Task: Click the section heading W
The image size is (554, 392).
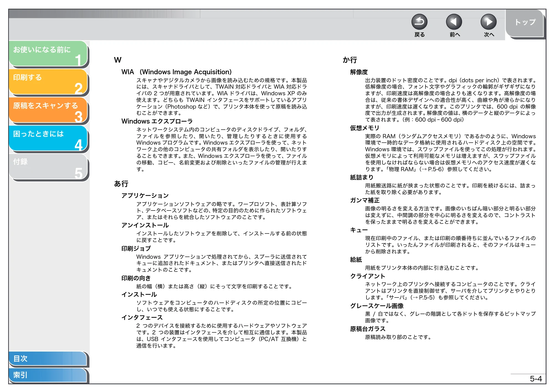Action: 118,60
